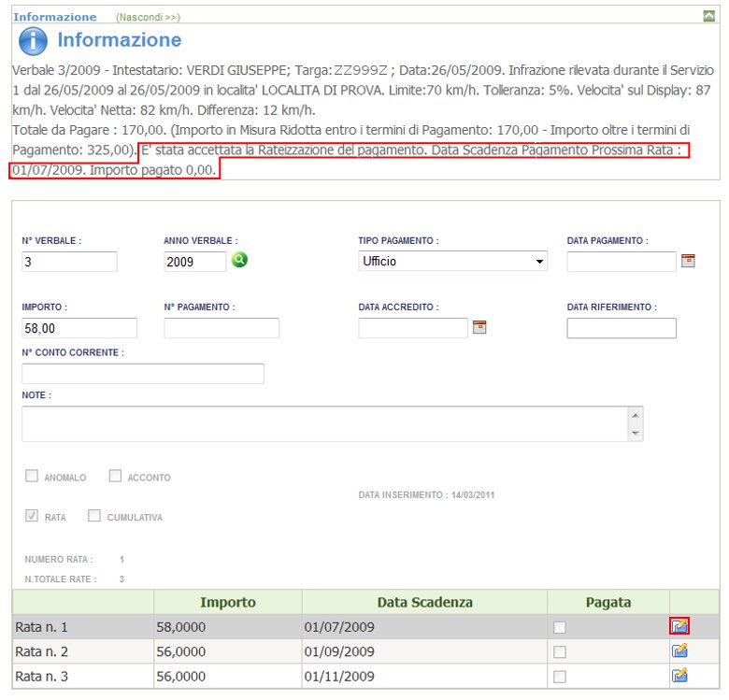Click the Data Scadenza column header
Viewport: 729px width, 700px height.
pyautogui.click(x=424, y=602)
